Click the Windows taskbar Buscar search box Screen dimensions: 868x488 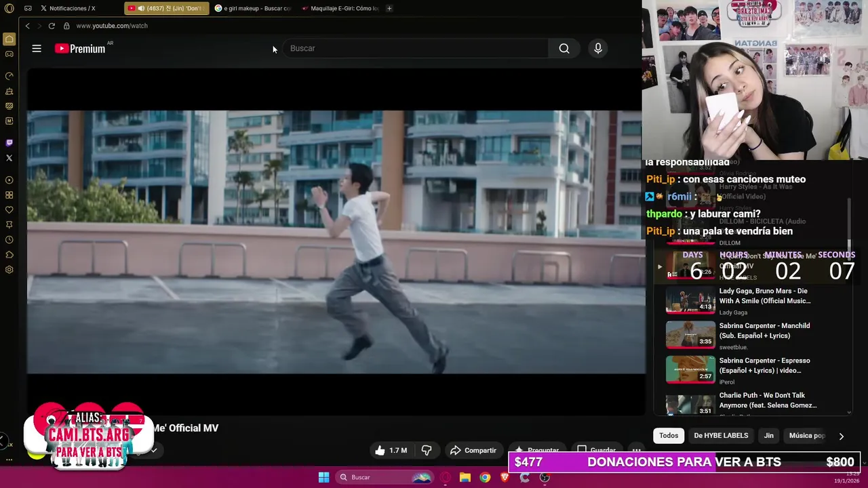click(x=384, y=477)
